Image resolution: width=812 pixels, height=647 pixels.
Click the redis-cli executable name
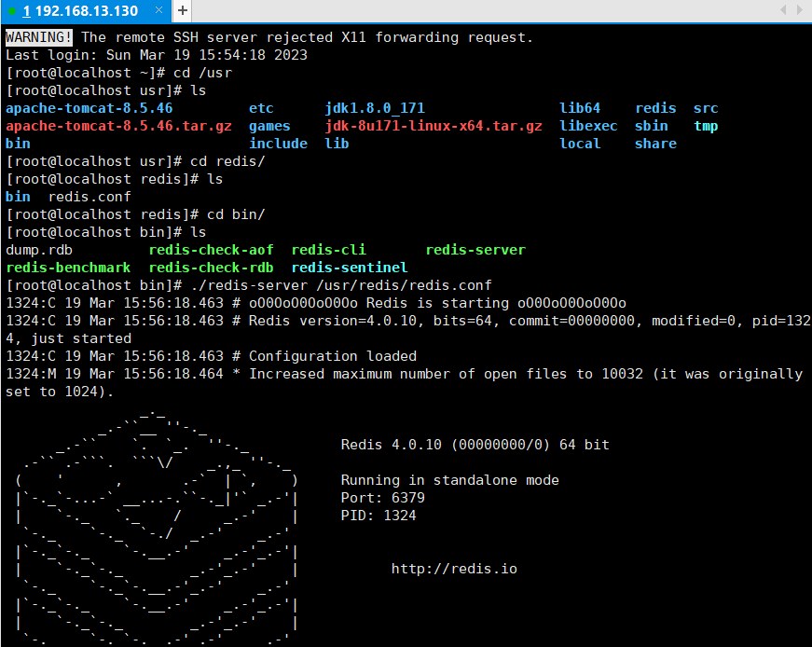[328, 250]
